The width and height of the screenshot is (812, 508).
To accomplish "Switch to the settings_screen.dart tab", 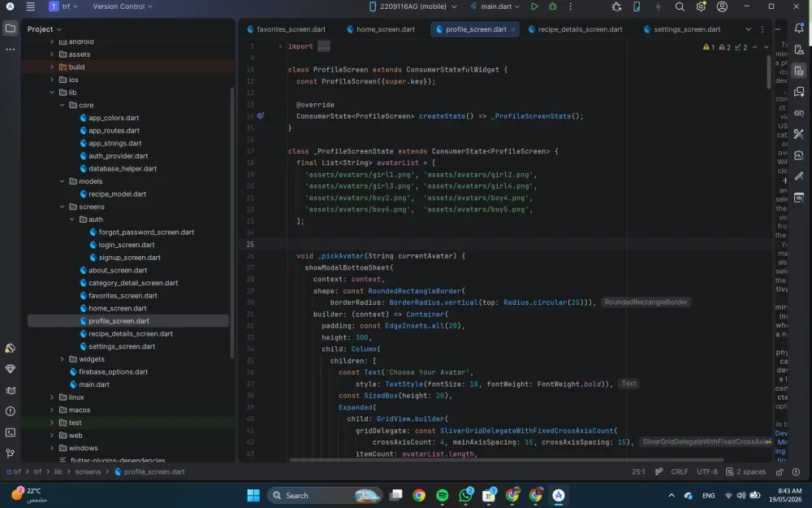I will click(x=682, y=29).
